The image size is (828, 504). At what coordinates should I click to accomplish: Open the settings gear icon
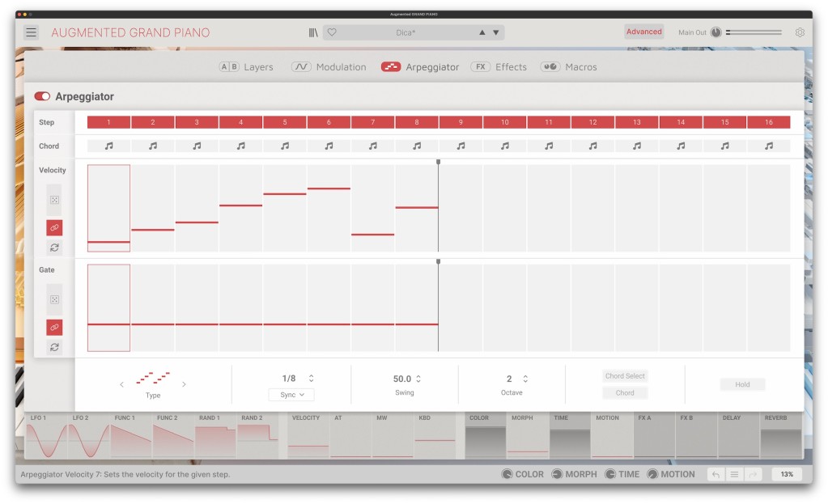pyautogui.click(x=800, y=32)
